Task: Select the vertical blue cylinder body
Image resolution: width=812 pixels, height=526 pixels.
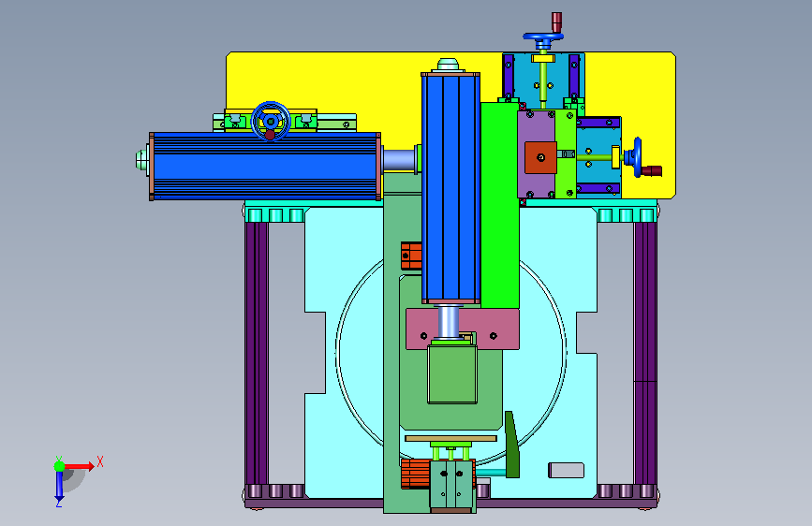Action: (450, 188)
